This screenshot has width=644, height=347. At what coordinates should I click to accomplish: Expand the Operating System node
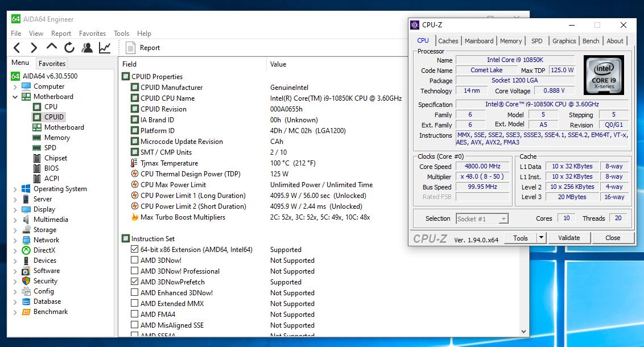coord(15,189)
